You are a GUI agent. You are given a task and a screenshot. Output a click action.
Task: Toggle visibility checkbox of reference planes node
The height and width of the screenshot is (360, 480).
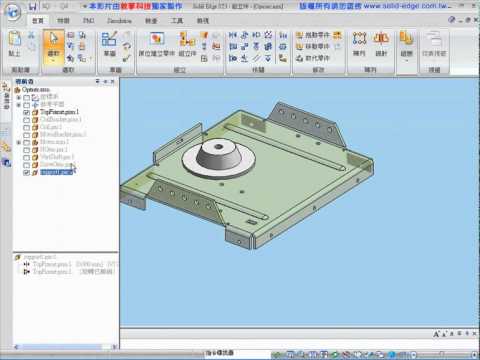pyautogui.click(x=27, y=105)
